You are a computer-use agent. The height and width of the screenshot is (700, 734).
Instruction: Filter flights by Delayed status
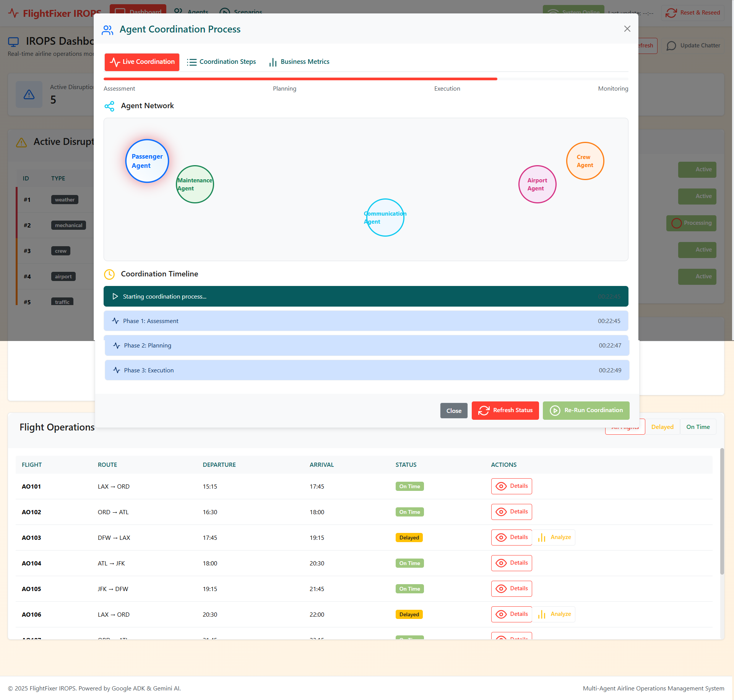pos(663,426)
